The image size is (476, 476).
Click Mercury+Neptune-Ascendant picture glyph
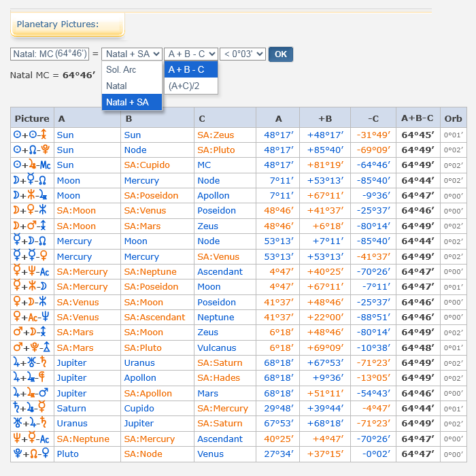point(31,271)
